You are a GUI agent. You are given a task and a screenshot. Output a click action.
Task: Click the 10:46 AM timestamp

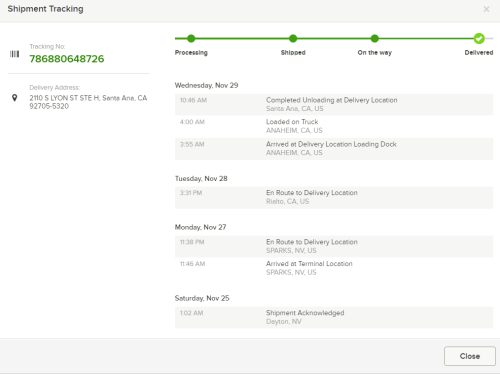click(193, 100)
